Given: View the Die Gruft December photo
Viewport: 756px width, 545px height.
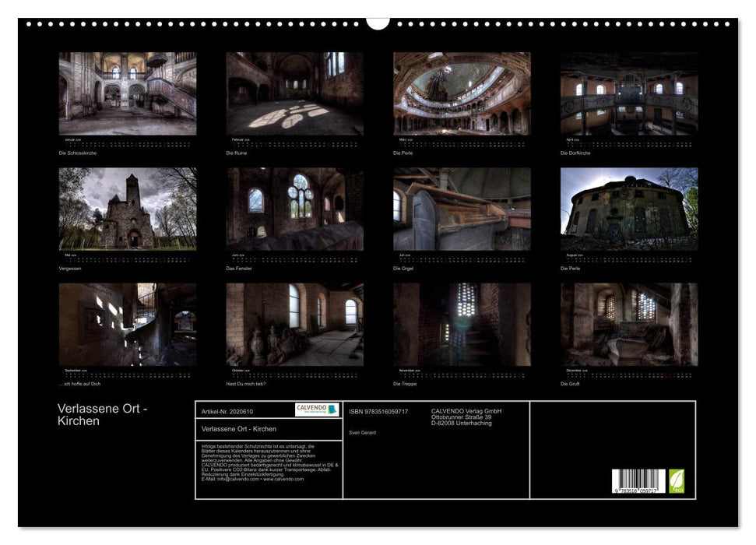Looking at the screenshot, I should point(629,324).
